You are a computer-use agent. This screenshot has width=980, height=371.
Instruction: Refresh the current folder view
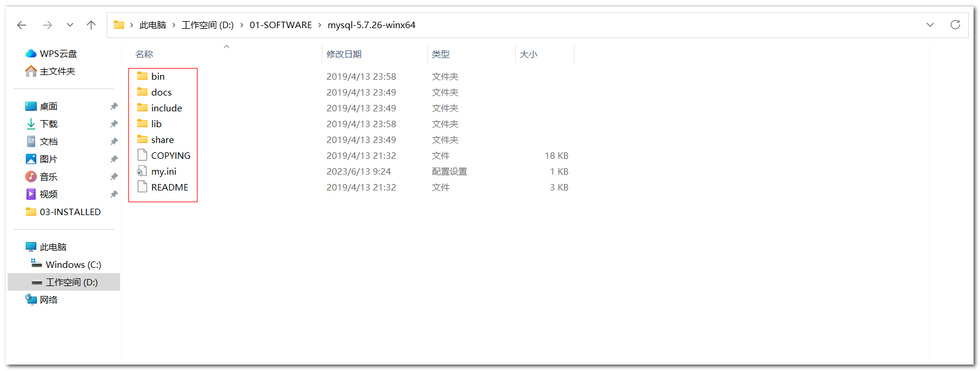[x=955, y=25]
